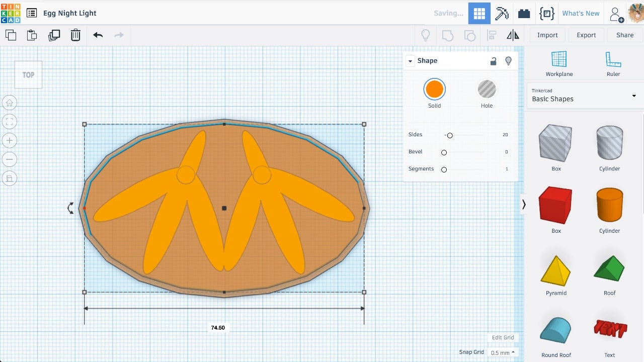644x362 pixels.
Task: Collapse the Shape panel arrow
Action: tap(410, 61)
